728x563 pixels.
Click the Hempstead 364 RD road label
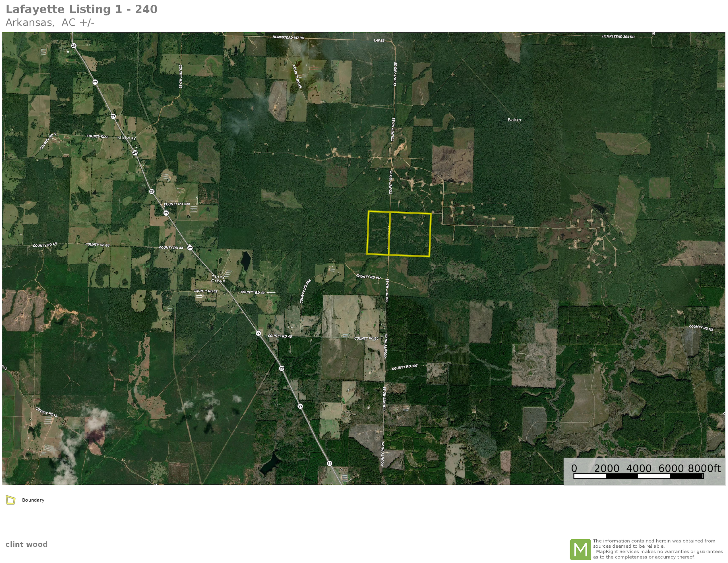pos(618,36)
